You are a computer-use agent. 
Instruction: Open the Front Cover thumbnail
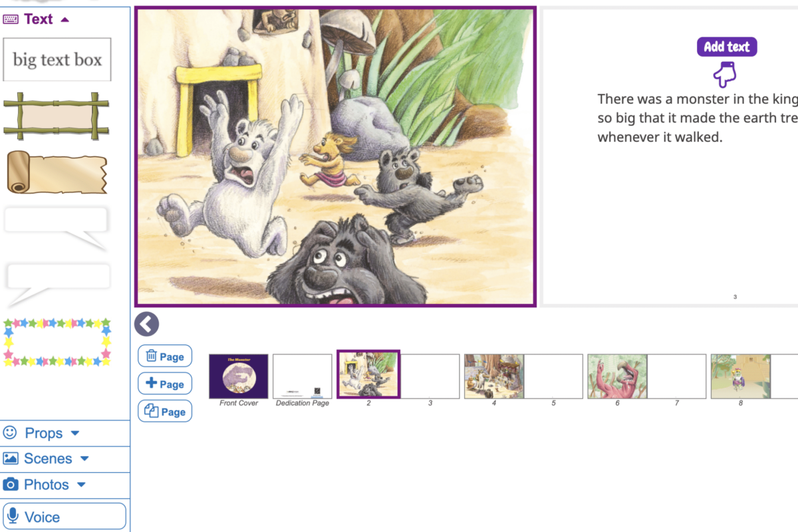pyautogui.click(x=239, y=376)
